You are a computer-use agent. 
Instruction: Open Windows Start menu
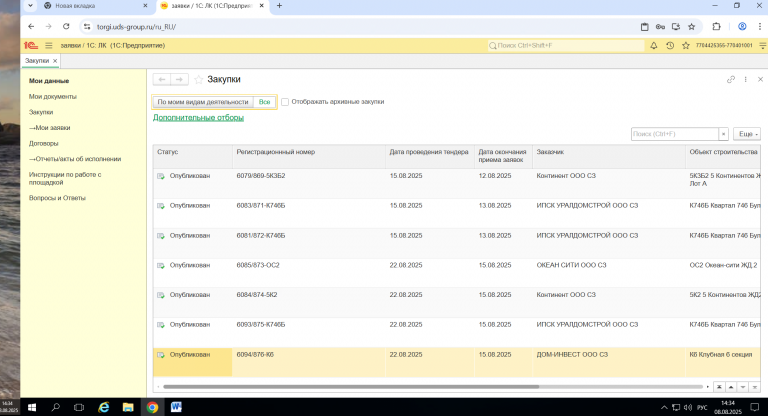pyautogui.click(x=32, y=407)
